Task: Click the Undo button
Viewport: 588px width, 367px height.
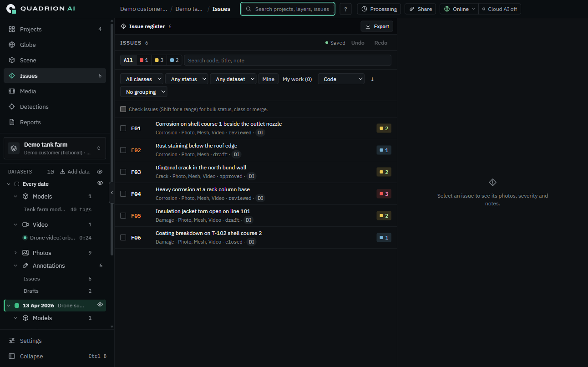Action: tap(358, 43)
